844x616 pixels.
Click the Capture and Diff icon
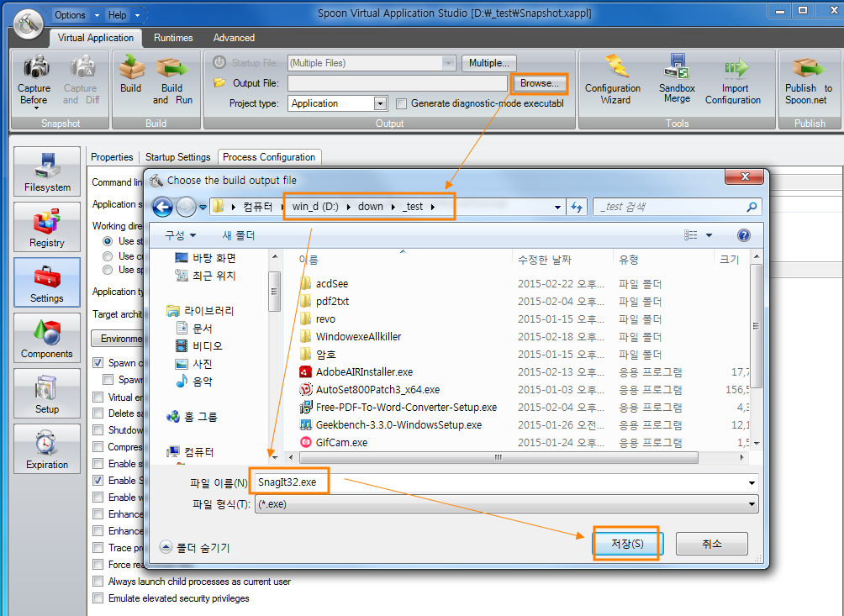pos(82,68)
